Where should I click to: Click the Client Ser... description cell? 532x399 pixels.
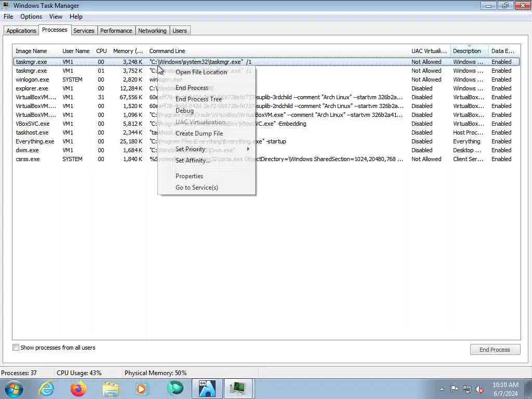click(x=468, y=159)
